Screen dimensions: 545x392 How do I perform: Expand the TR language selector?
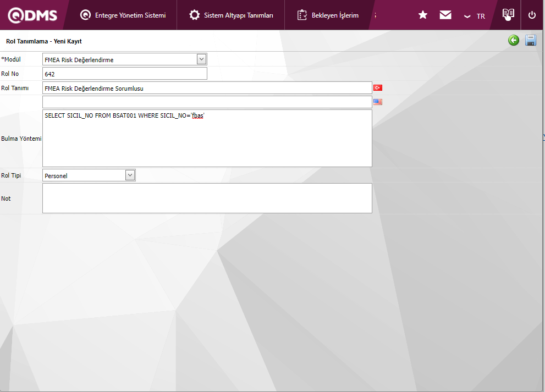475,16
